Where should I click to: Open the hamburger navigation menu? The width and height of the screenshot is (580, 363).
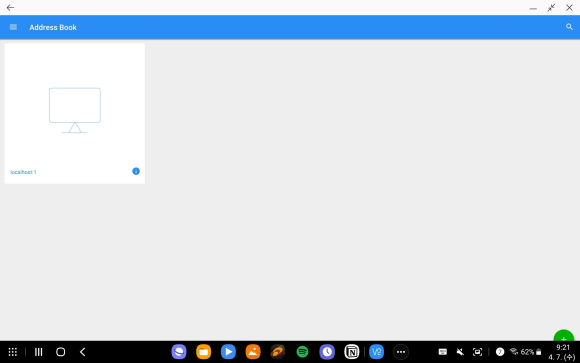pyautogui.click(x=13, y=27)
